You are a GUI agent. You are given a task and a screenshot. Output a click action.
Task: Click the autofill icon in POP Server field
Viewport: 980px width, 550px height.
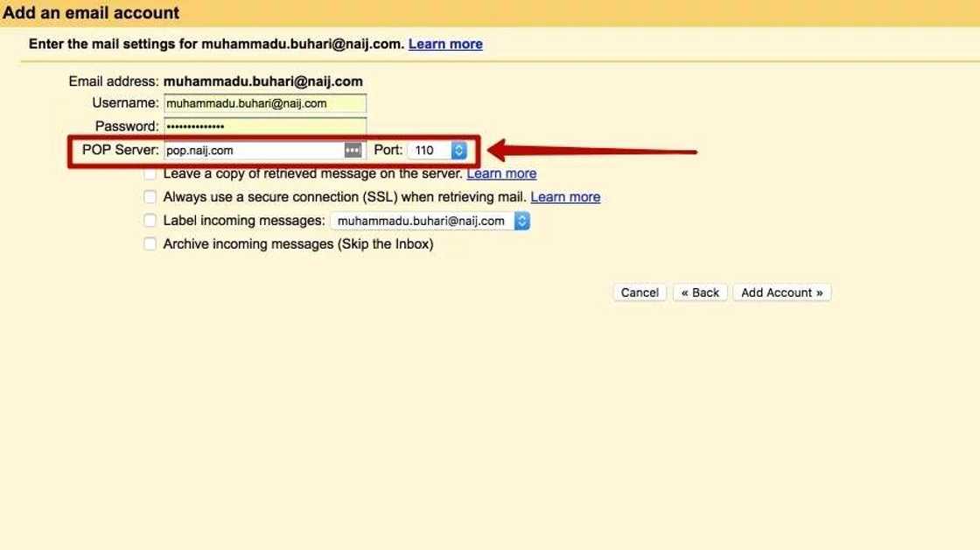pos(353,151)
